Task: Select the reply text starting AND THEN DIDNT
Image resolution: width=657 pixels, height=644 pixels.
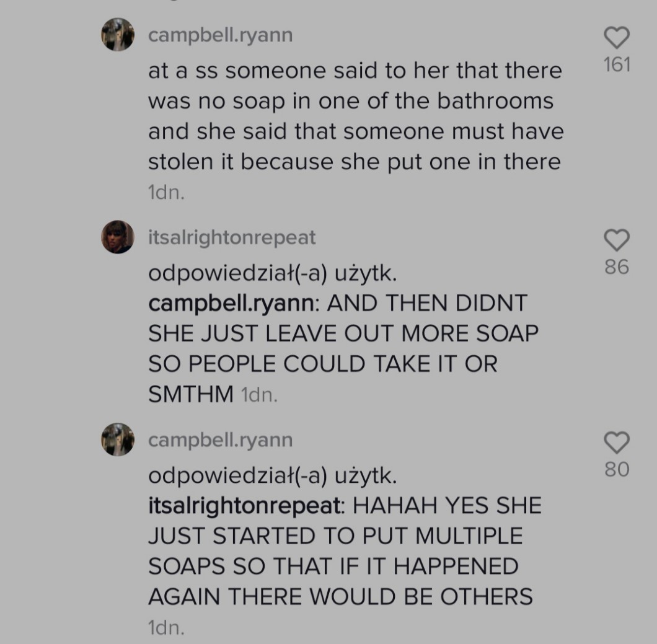Action: 343,348
